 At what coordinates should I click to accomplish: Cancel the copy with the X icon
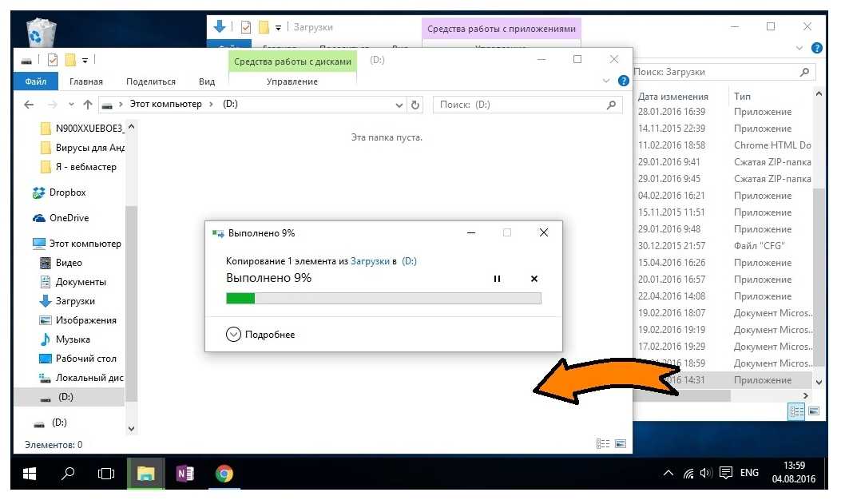[534, 279]
